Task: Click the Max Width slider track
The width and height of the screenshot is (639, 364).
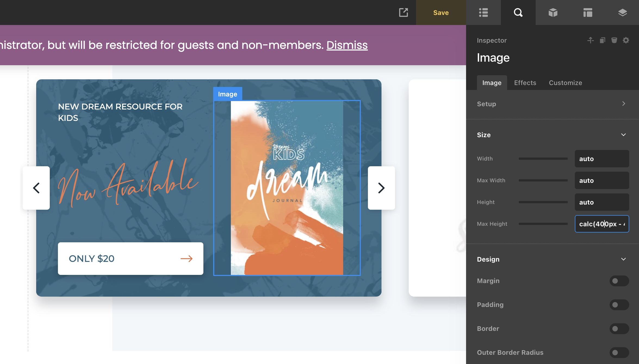Action: (543, 180)
